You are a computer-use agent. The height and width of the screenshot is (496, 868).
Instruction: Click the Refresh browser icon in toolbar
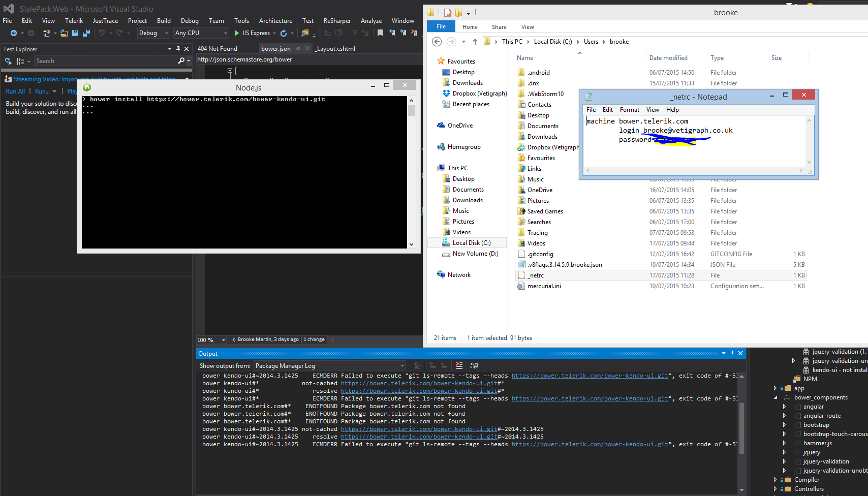click(x=284, y=33)
